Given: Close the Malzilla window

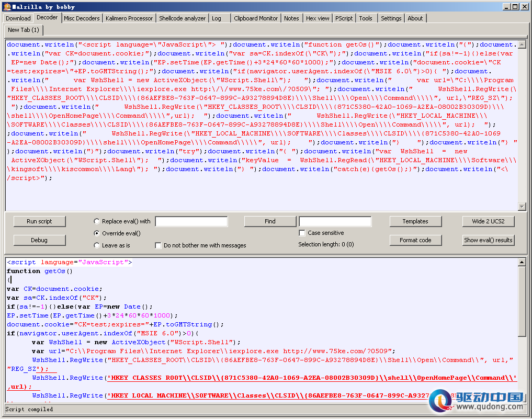Looking at the screenshot, I should pos(524,6).
